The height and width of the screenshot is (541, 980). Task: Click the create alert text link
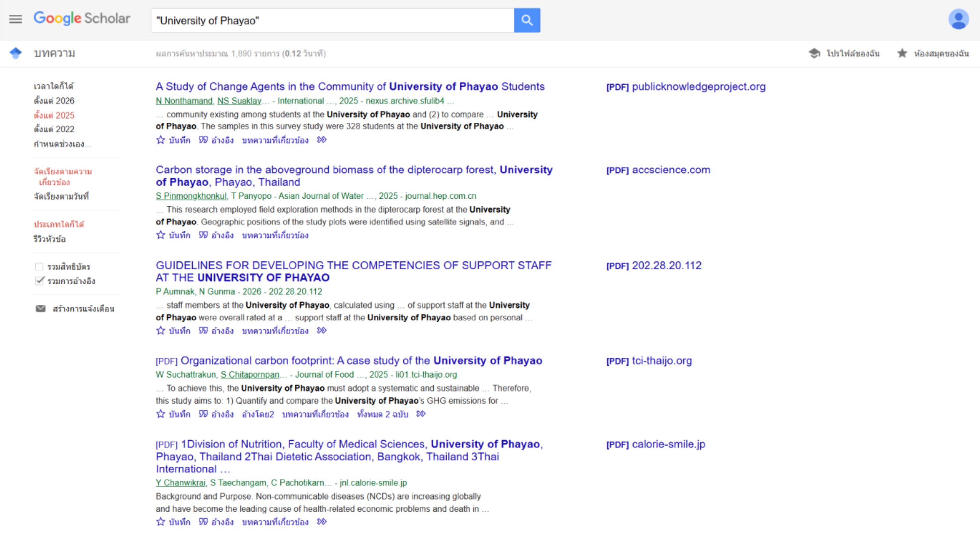click(x=84, y=309)
